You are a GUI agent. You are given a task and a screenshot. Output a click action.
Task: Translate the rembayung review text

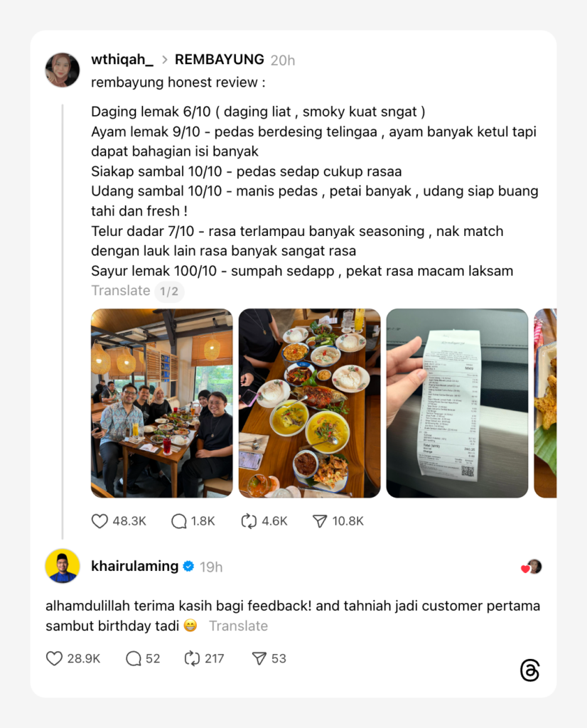pos(121,291)
